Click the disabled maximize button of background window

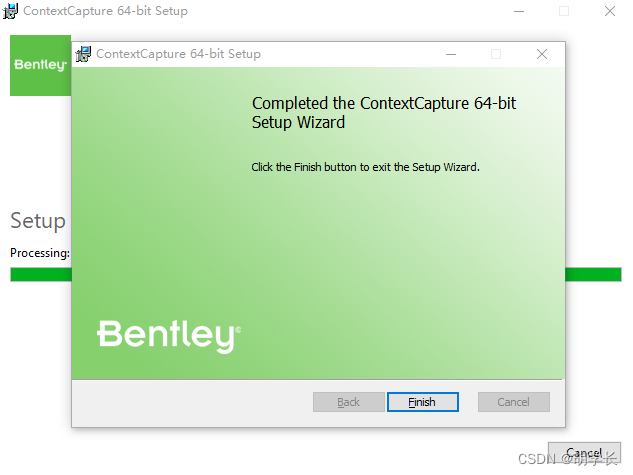[x=564, y=11]
